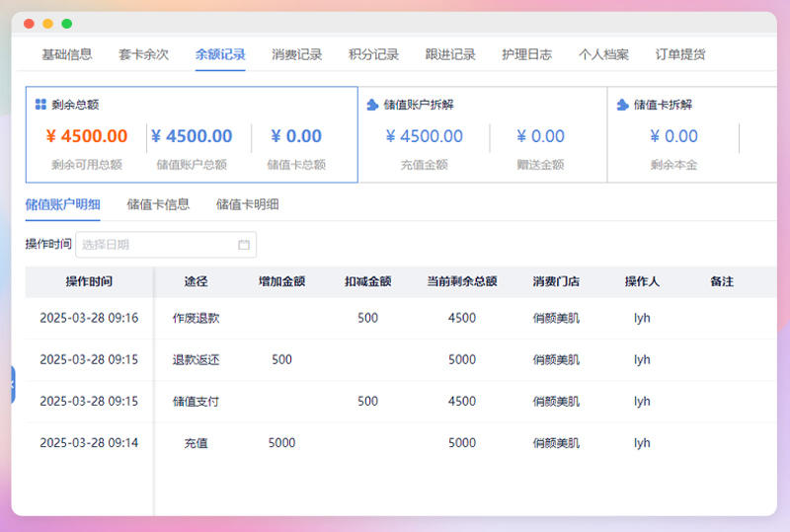Click the 储值卡拆解 puzzle icon
The width and height of the screenshot is (790, 532).
[622, 104]
